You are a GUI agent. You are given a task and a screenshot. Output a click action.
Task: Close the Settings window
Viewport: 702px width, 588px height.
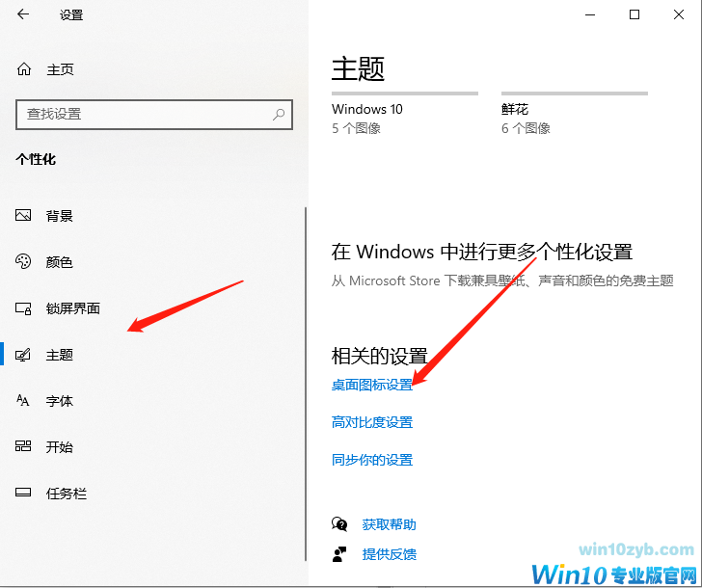coord(678,14)
